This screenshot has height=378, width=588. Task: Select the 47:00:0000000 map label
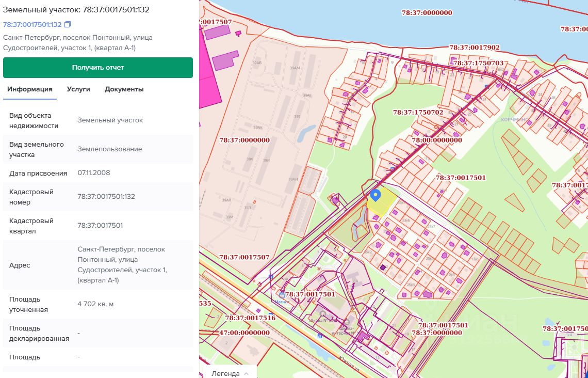(244, 333)
